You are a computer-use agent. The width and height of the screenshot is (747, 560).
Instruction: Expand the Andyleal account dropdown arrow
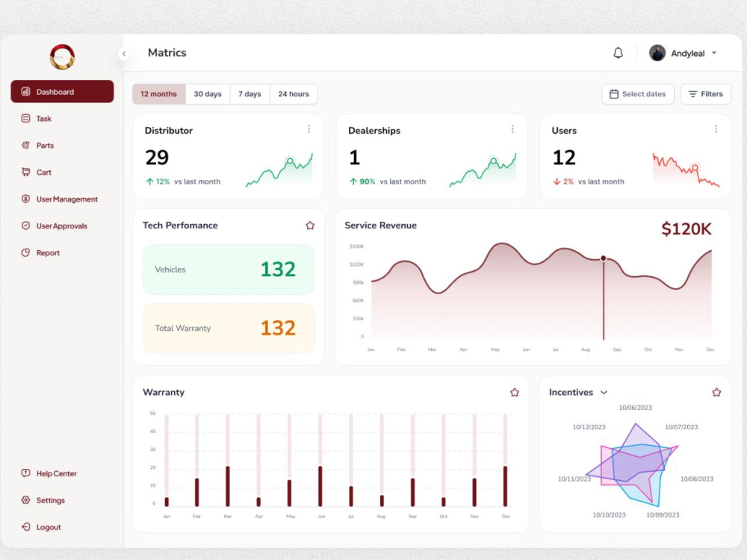coord(714,53)
